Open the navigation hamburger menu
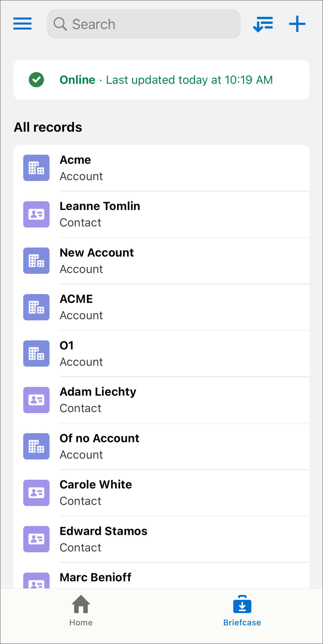The image size is (323, 644). [x=22, y=24]
